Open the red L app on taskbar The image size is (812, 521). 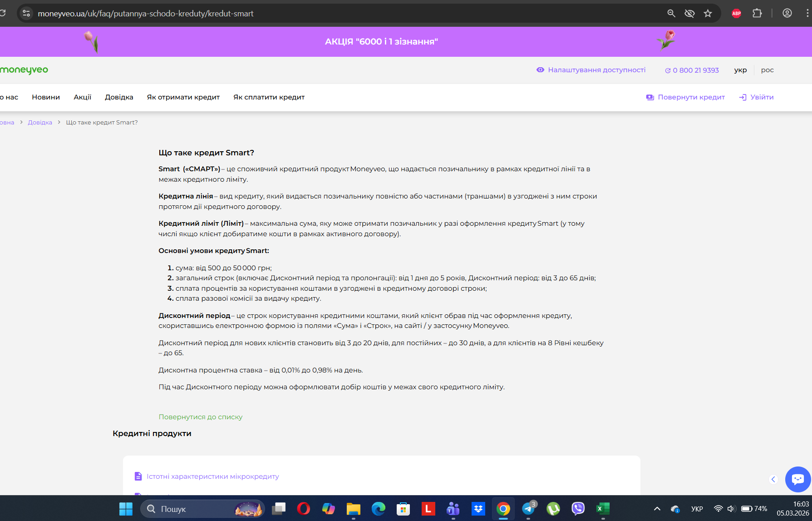point(428,509)
